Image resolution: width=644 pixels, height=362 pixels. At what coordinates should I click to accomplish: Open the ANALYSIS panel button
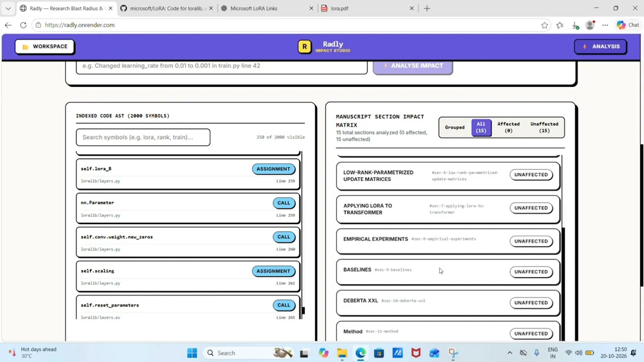(600, 47)
